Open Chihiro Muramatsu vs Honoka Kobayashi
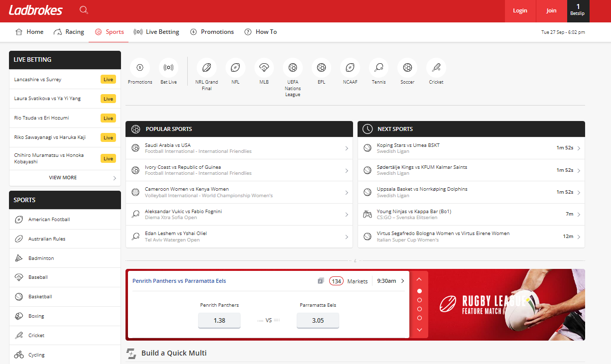The image size is (611, 364). pyautogui.click(x=65, y=158)
